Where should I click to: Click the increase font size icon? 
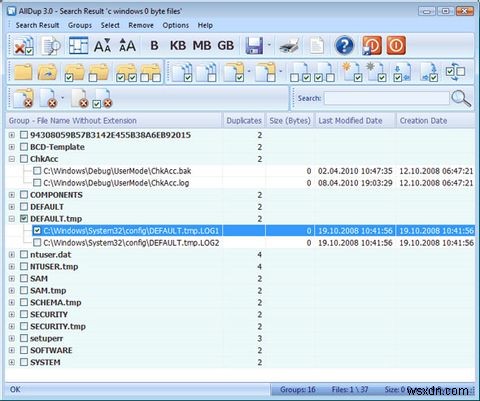(127, 45)
